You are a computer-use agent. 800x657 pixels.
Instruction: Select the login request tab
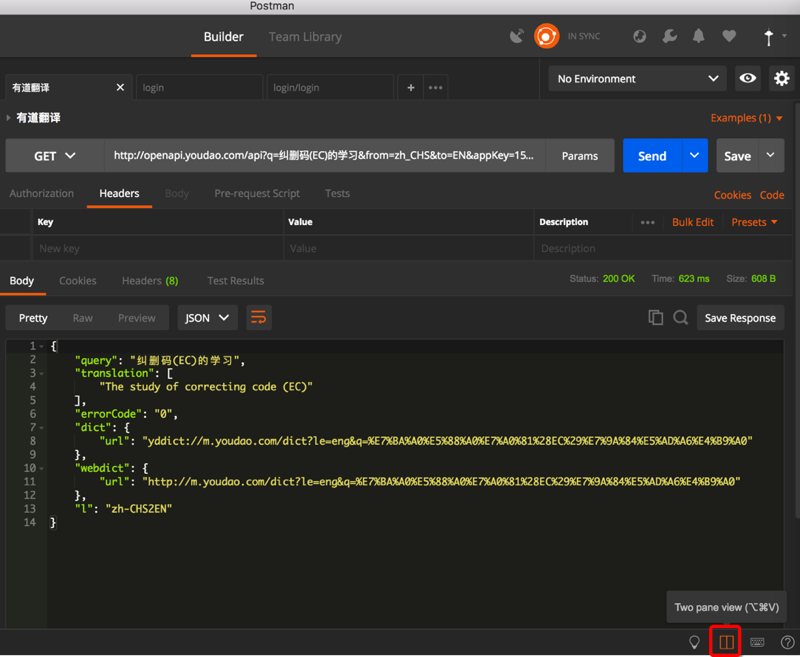(x=199, y=87)
